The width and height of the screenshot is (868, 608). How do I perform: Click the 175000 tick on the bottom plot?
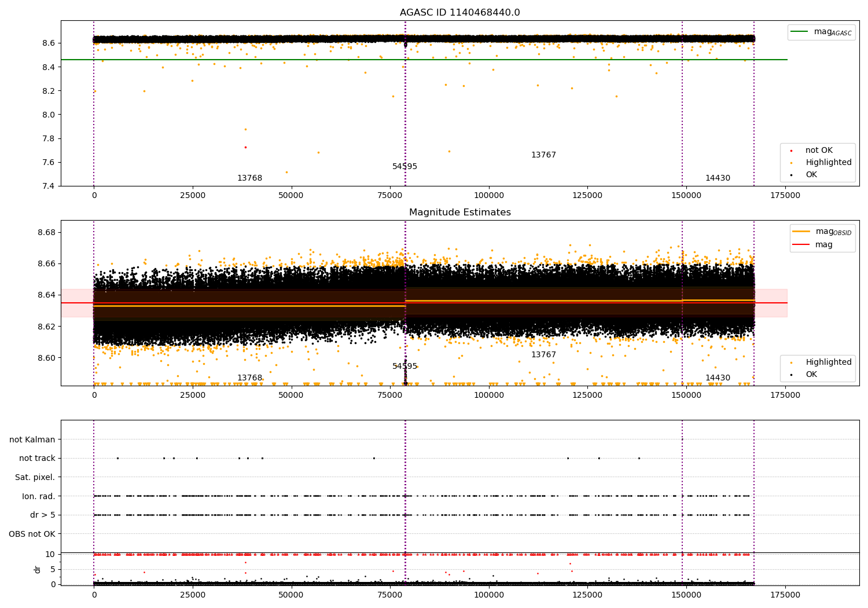point(785,594)
